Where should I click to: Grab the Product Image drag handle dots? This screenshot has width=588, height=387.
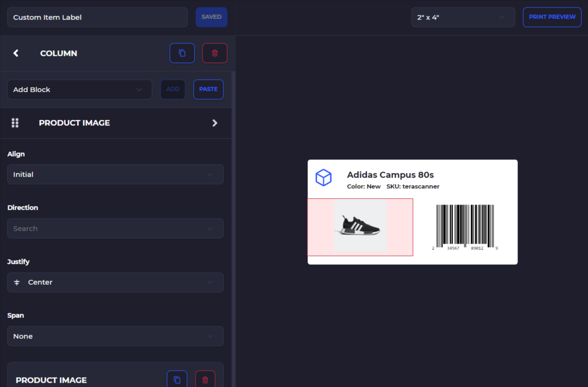15,123
